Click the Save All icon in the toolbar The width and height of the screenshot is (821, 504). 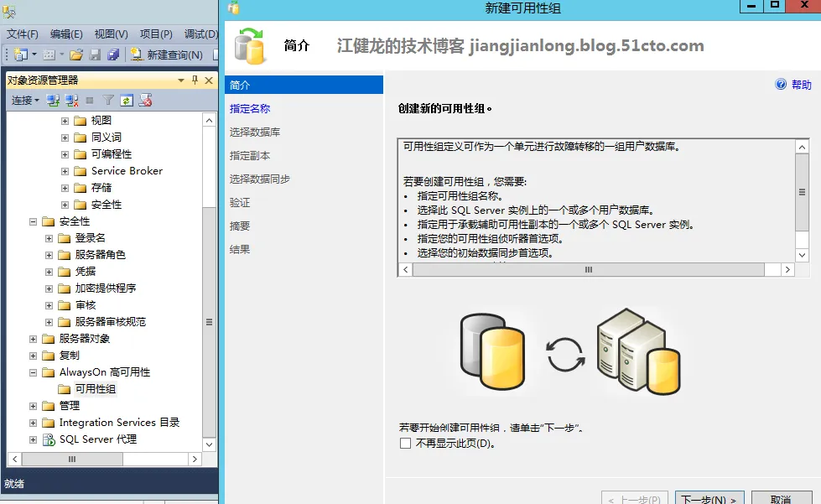[112, 55]
